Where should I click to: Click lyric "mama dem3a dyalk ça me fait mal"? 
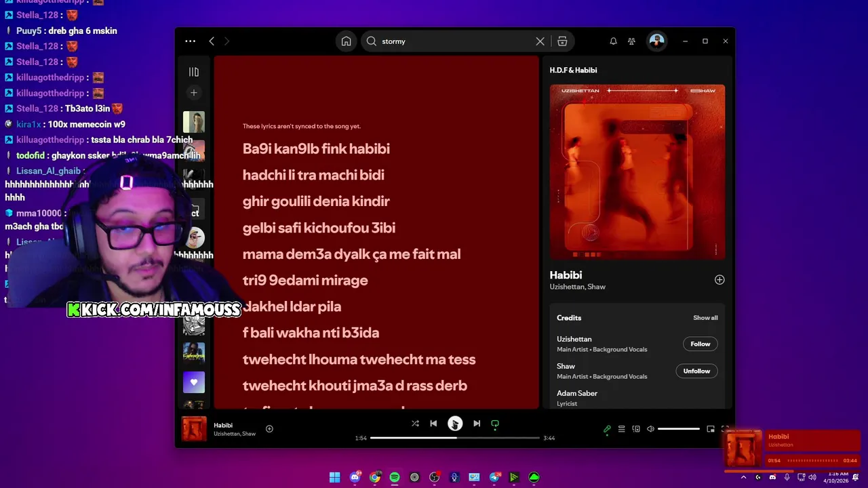click(351, 254)
